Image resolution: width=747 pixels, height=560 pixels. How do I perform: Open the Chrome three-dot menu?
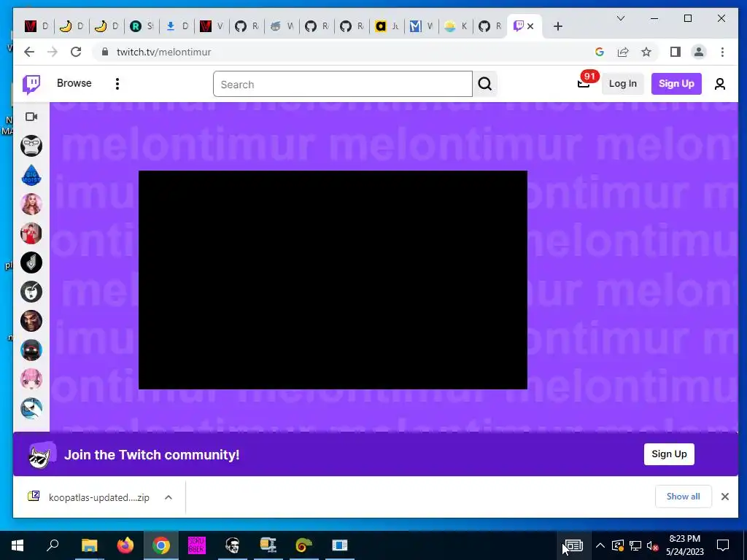722,52
